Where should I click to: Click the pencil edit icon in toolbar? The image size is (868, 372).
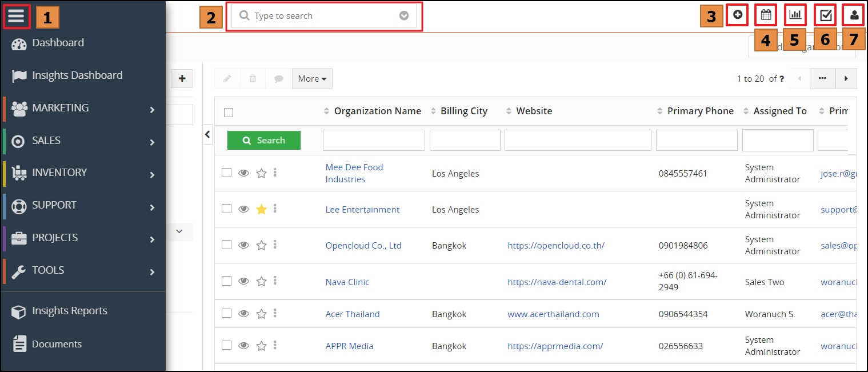tap(227, 79)
